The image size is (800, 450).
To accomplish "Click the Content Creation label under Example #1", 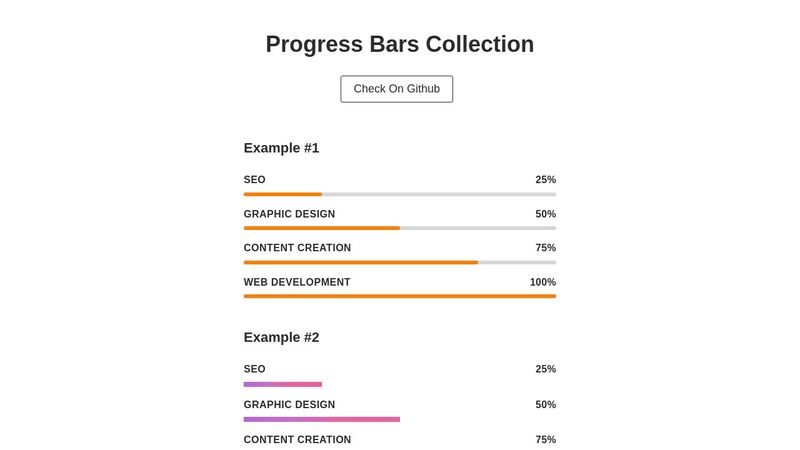I will (x=297, y=248).
